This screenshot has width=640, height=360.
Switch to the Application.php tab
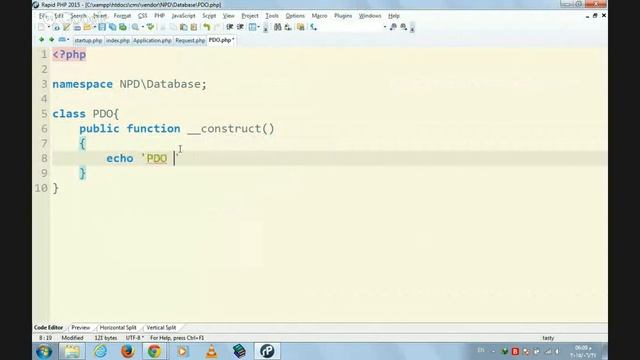pyautogui.click(x=152, y=40)
